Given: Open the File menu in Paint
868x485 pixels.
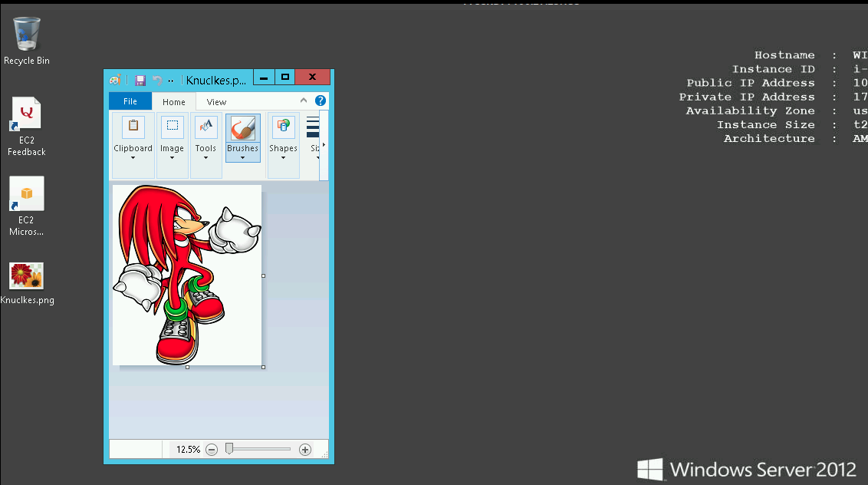Looking at the screenshot, I should (130, 101).
